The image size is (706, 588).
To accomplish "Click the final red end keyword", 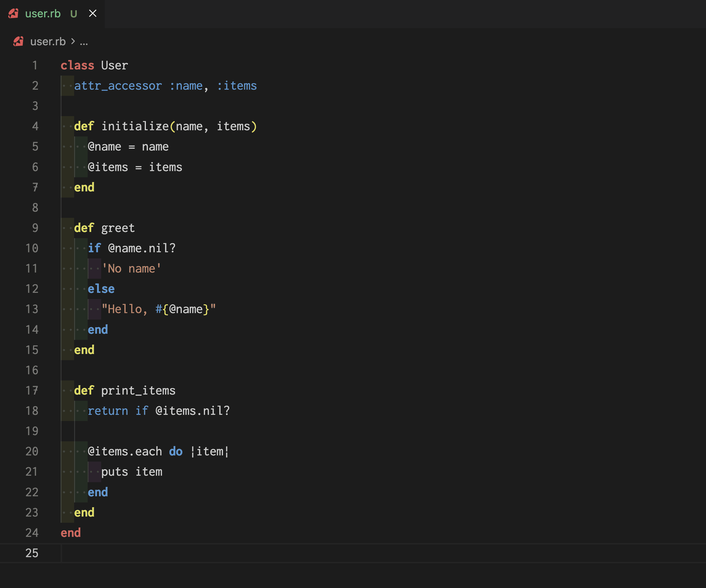I will click(71, 533).
